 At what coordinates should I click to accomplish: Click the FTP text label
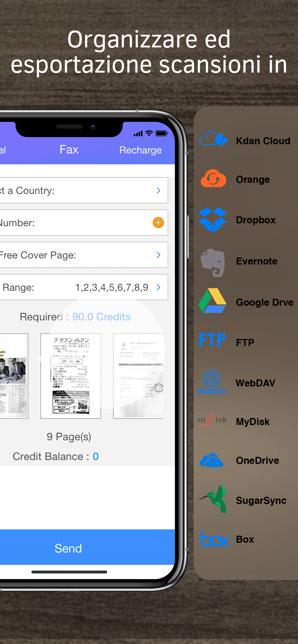(245, 343)
